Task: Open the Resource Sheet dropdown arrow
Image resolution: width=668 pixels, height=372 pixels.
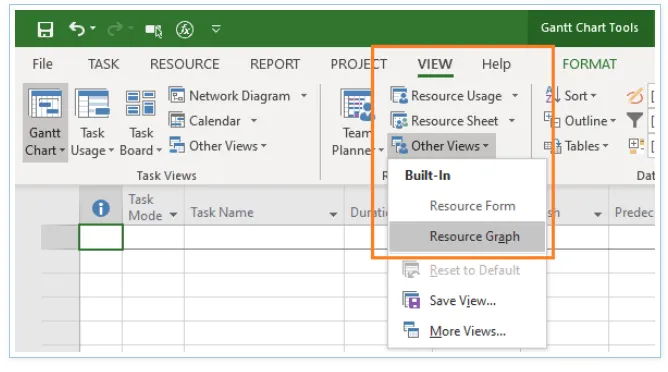Action: click(x=512, y=121)
